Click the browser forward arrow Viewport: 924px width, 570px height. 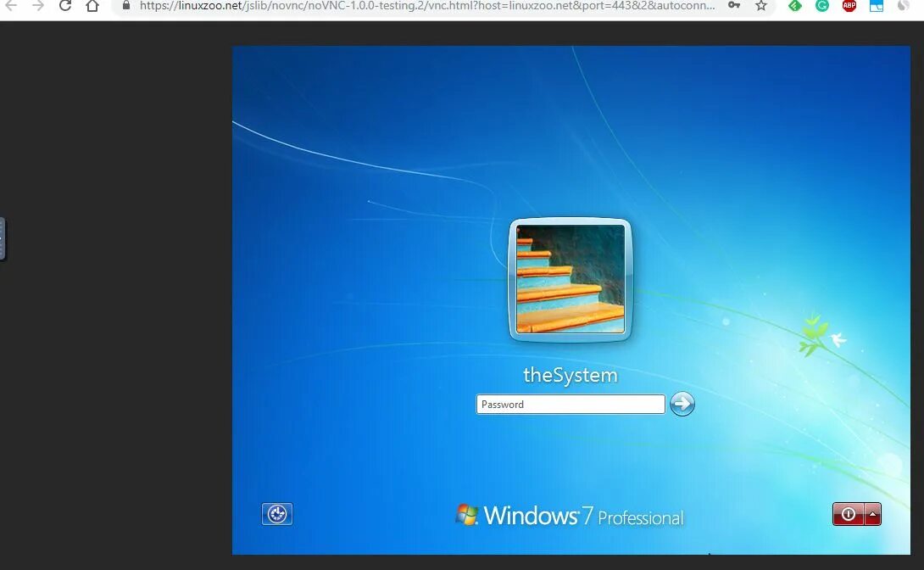coord(38,6)
